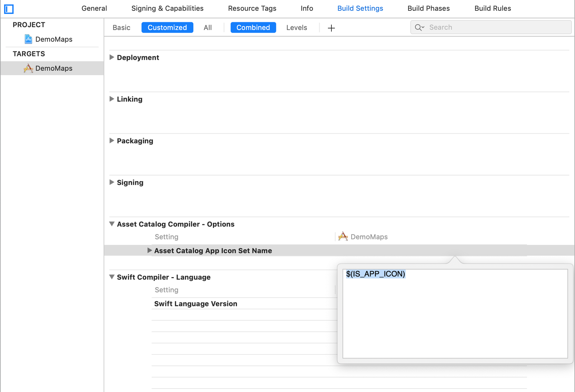Open the General tab
Image resolution: width=575 pixels, height=392 pixels.
pyautogui.click(x=94, y=8)
